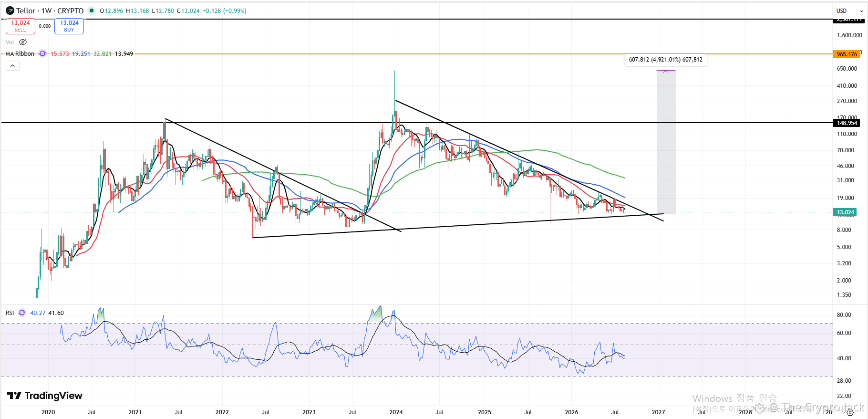Screen dimensions: 868x419
Task: Click the 1.350 price scale label
Action: (844, 294)
